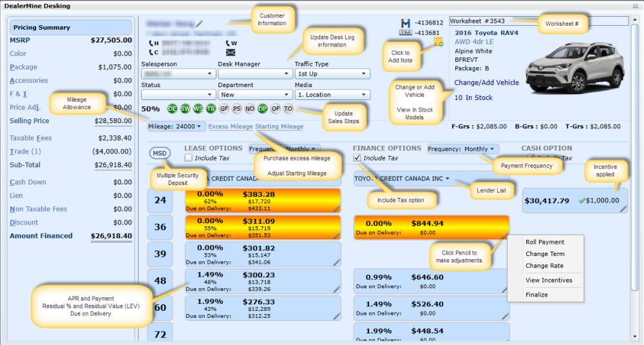
Task: Click the Change/Add Vehicle link
Action: (x=486, y=83)
